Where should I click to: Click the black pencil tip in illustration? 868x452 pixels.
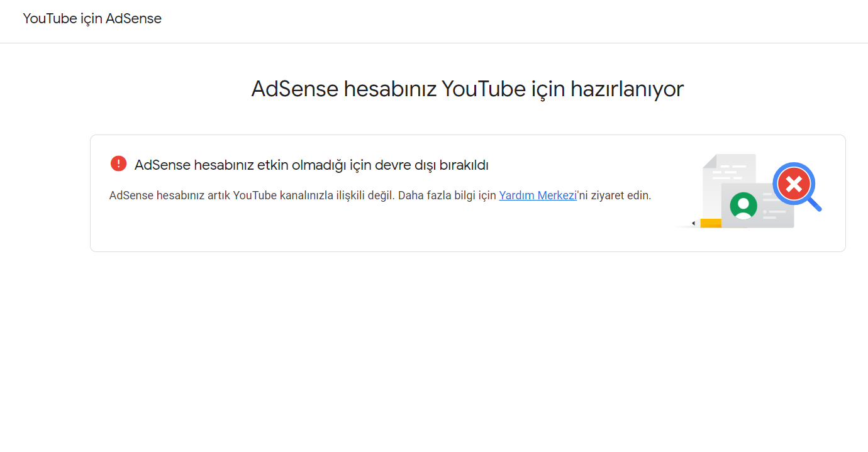pos(693,223)
